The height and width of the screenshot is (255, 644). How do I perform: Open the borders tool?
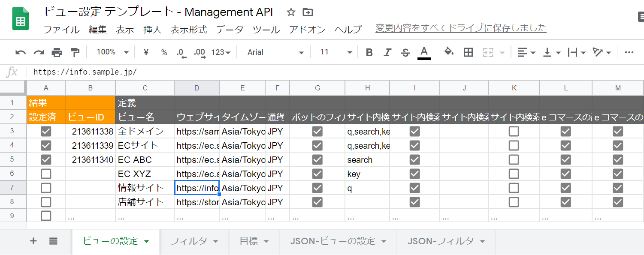469,52
